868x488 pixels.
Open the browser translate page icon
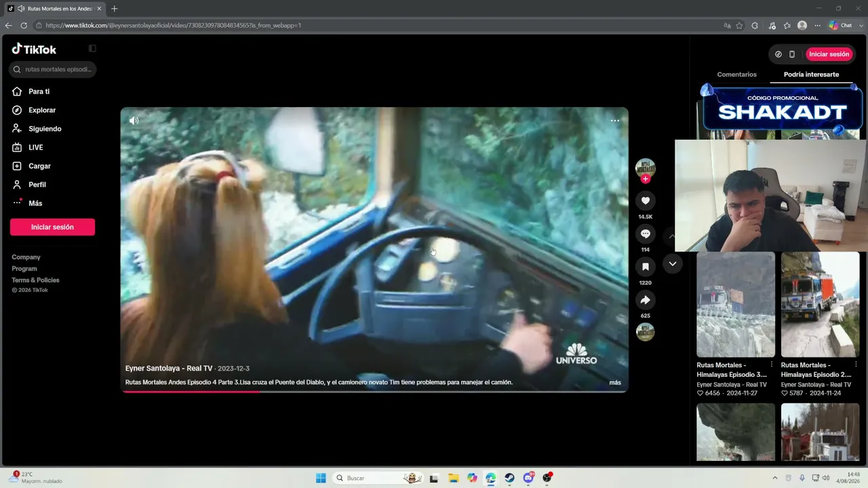pyautogui.click(x=727, y=26)
